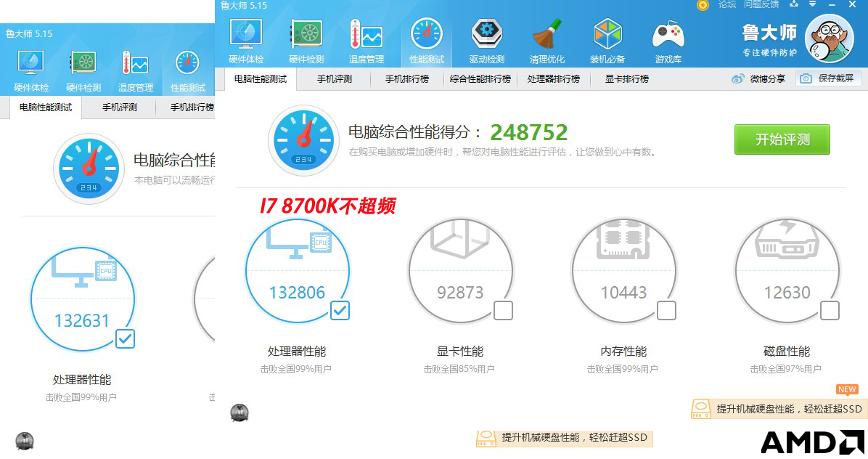Select the graphics card circle showing 92873
The height and width of the screenshot is (459, 868).
461,270
